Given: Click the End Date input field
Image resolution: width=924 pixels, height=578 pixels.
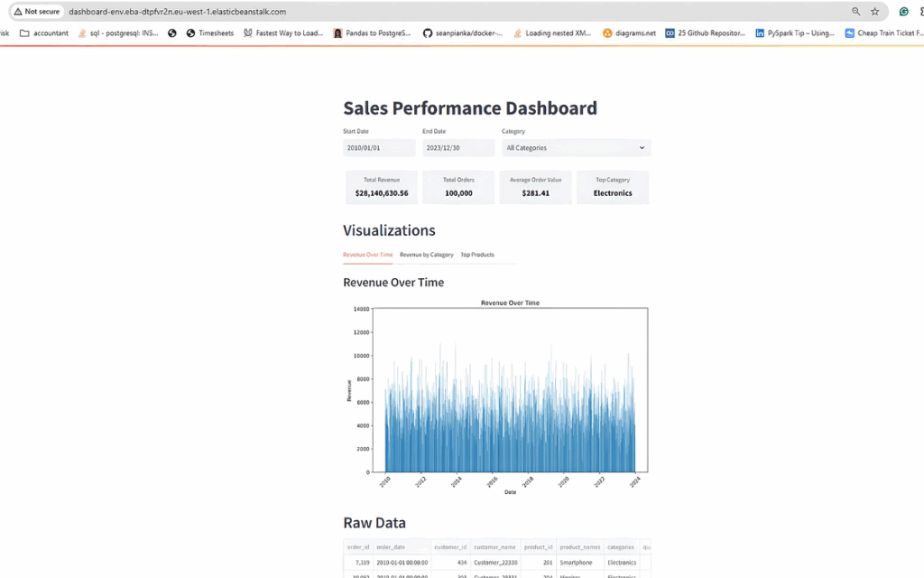Looking at the screenshot, I should coord(457,147).
